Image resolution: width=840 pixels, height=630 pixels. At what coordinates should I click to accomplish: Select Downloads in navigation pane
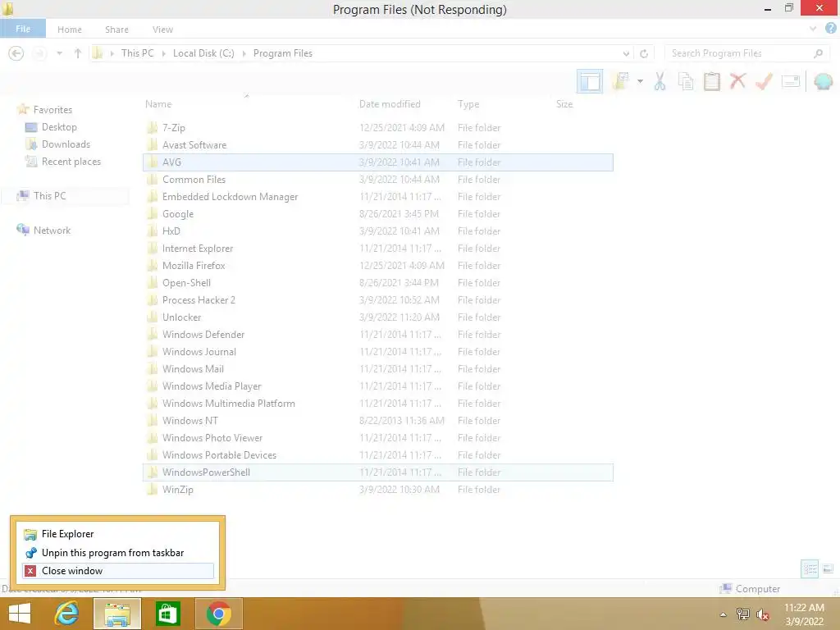(66, 144)
